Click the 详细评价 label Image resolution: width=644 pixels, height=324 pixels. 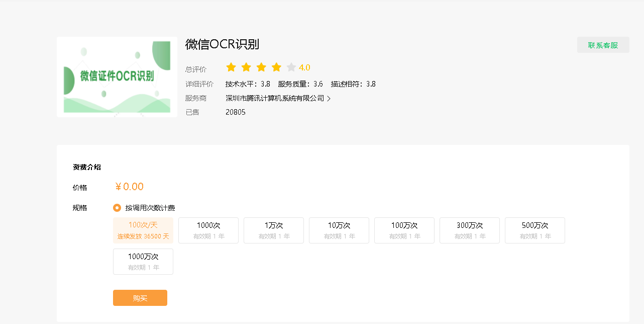click(199, 84)
